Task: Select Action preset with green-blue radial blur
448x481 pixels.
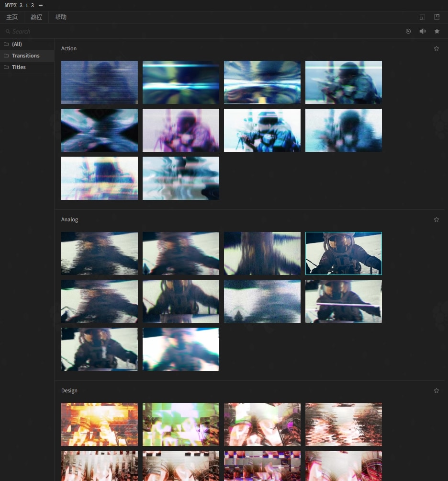Action: [181, 82]
